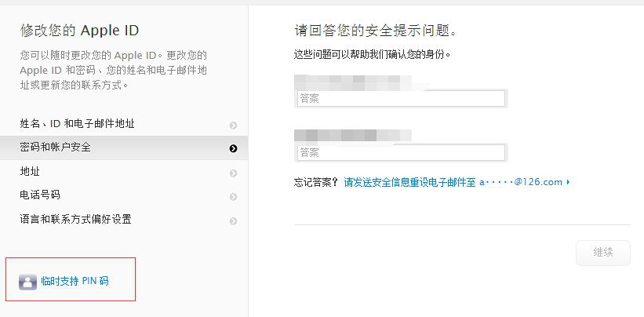Click the 修改您的 Apple ID heading
Image resolution: width=644 pixels, height=317 pixels.
(x=79, y=31)
